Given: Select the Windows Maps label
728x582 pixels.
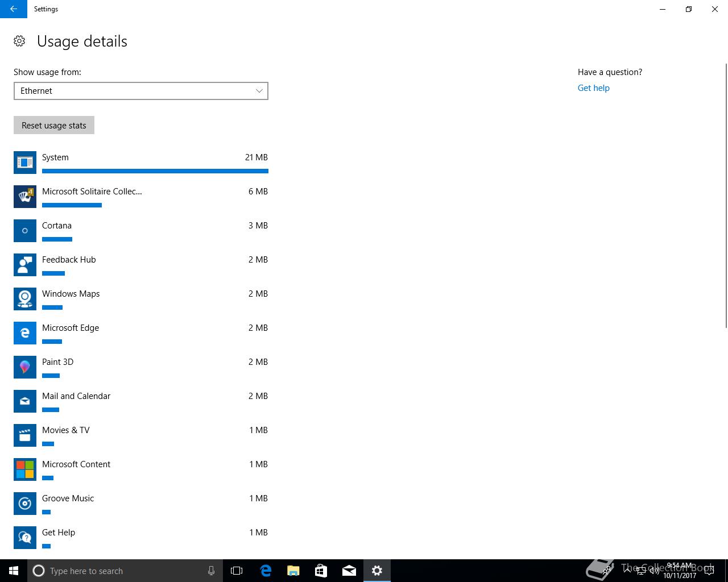Looking at the screenshot, I should pos(71,294).
